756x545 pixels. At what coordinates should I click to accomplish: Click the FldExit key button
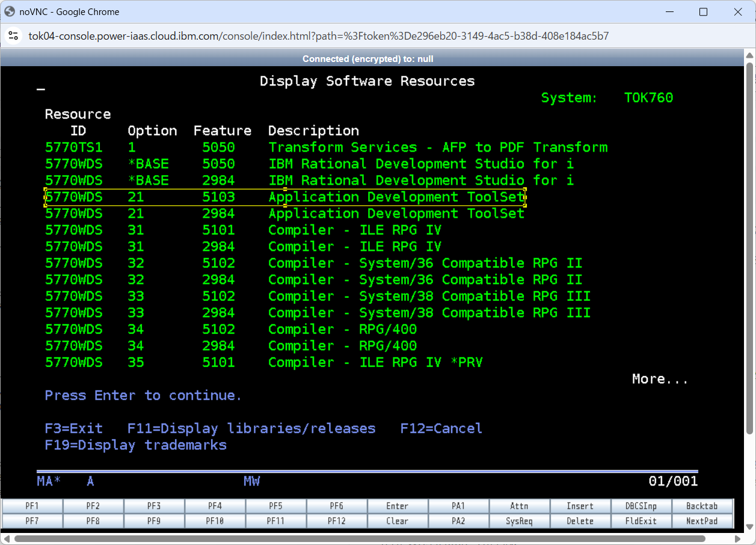point(641,521)
